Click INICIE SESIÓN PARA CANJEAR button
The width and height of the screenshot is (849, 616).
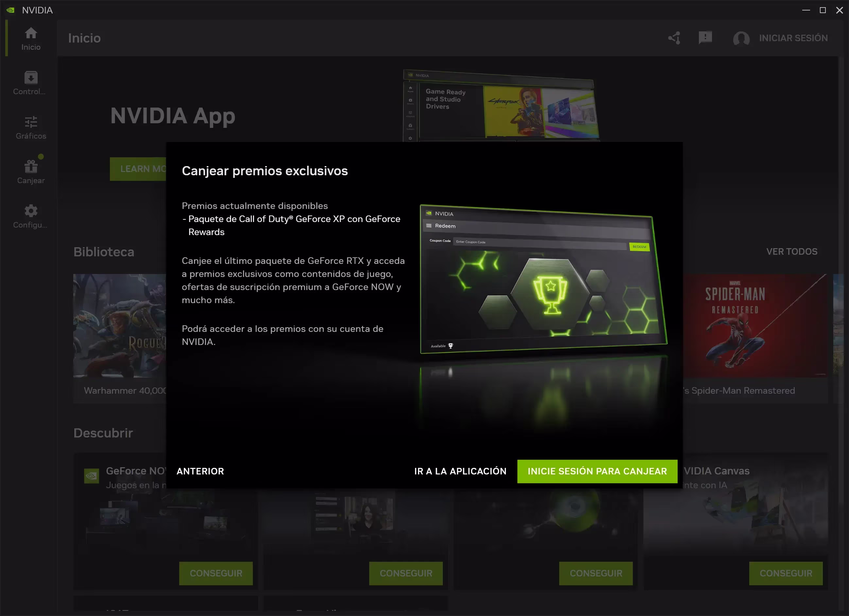[x=597, y=471]
